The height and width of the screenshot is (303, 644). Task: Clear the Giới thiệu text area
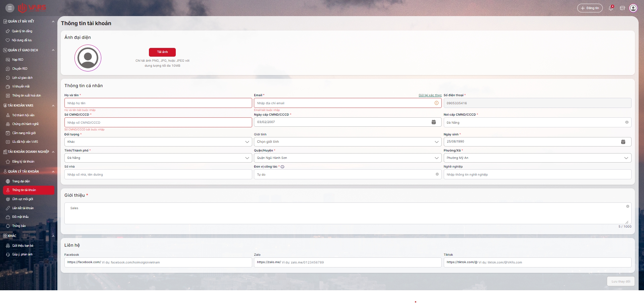tap(628, 206)
